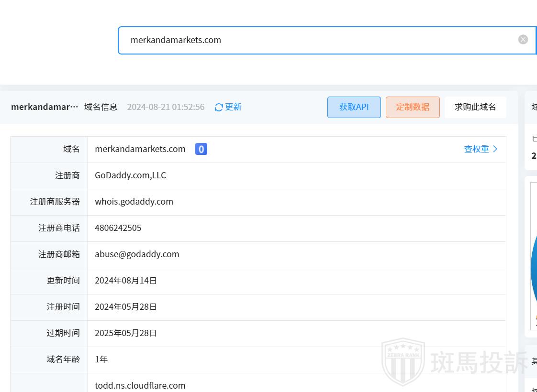Select the GoDaddy.com,LLC registrar value

(x=130, y=175)
